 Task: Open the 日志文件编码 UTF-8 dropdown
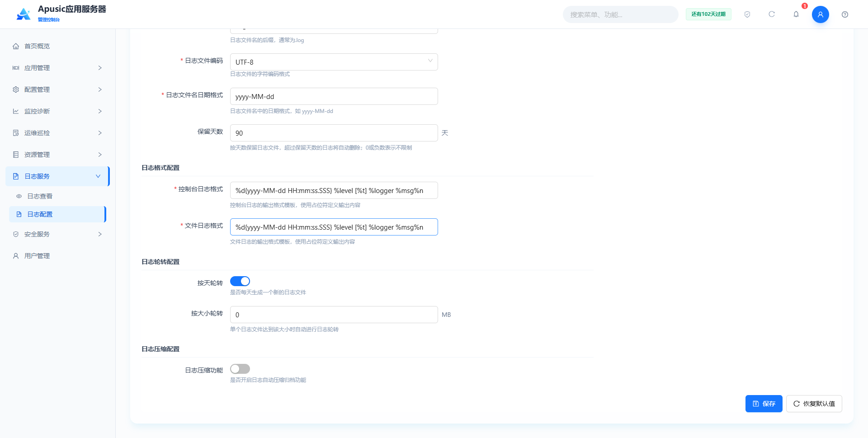click(x=334, y=62)
